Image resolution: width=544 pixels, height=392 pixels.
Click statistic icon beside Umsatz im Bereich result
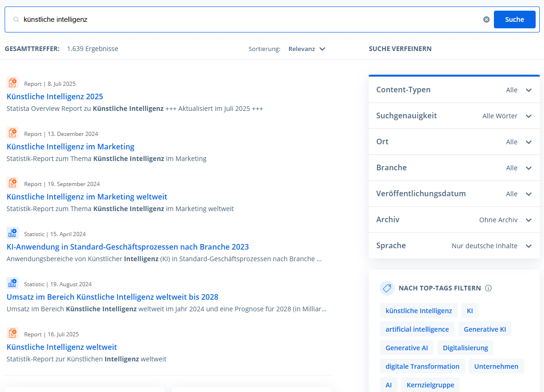tap(13, 283)
